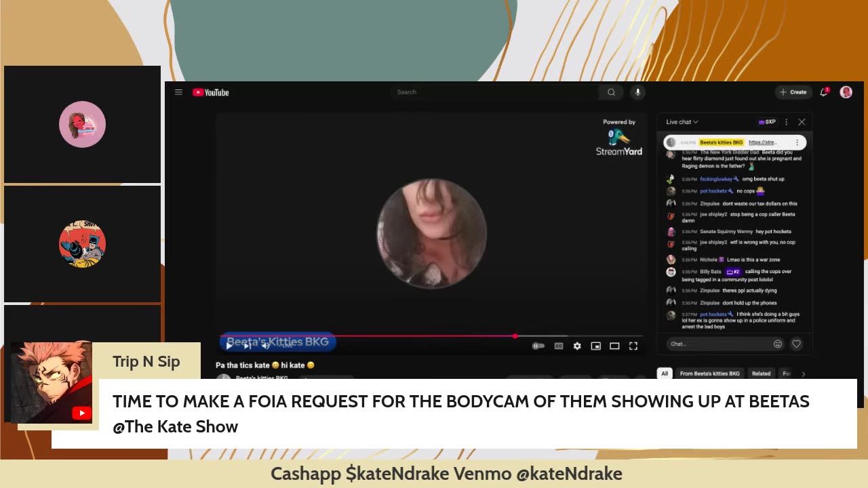Select the From Beeta's kitties BKG chip
Image resolution: width=868 pixels, height=488 pixels.
[709, 373]
